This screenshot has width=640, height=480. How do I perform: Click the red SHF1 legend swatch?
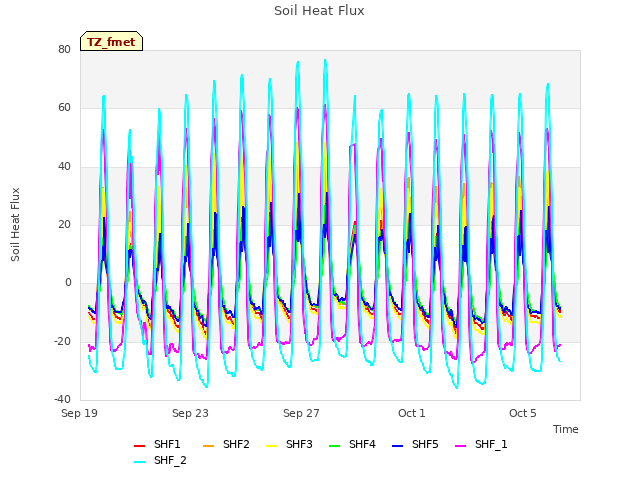pos(140,446)
